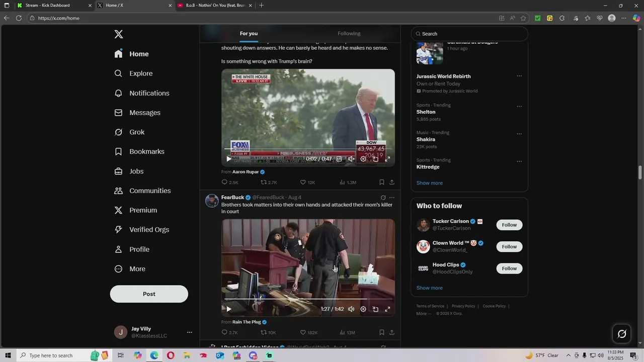This screenshot has height=362, width=644.
Task: Open the X logo home icon
Action: click(x=119, y=34)
